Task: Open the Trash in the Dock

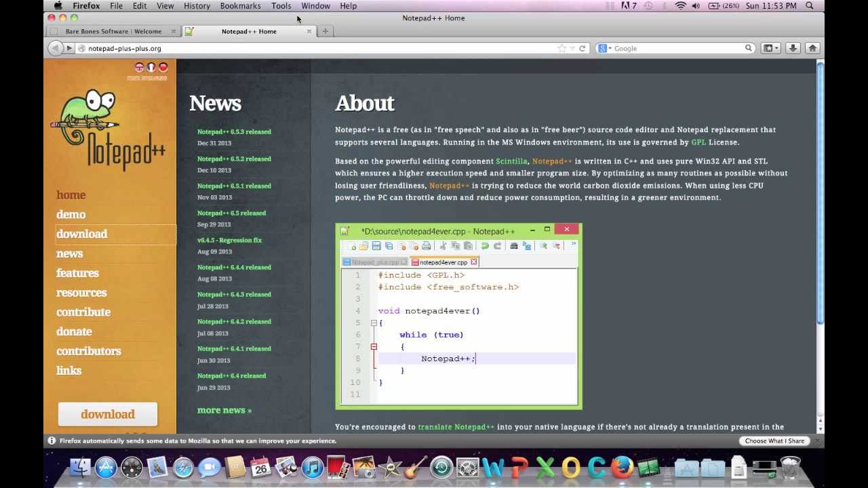Action: click(789, 468)
